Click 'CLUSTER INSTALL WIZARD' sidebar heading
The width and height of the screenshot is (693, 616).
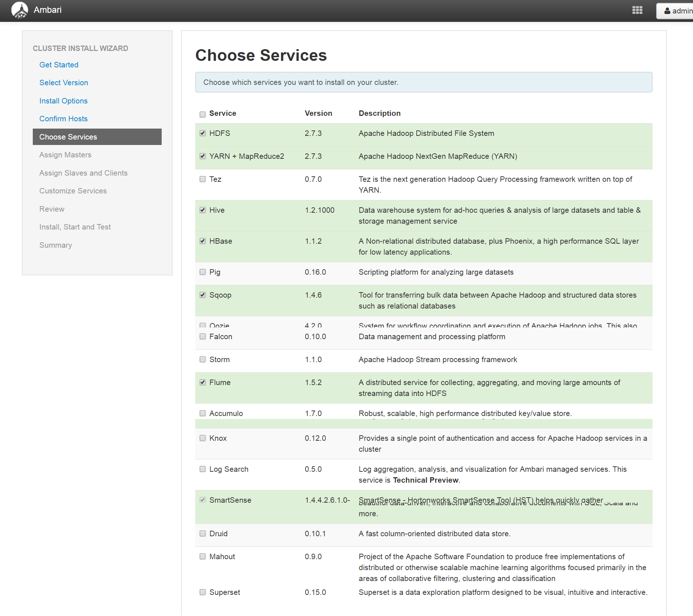pyautogui.click(x=80, y=48)
